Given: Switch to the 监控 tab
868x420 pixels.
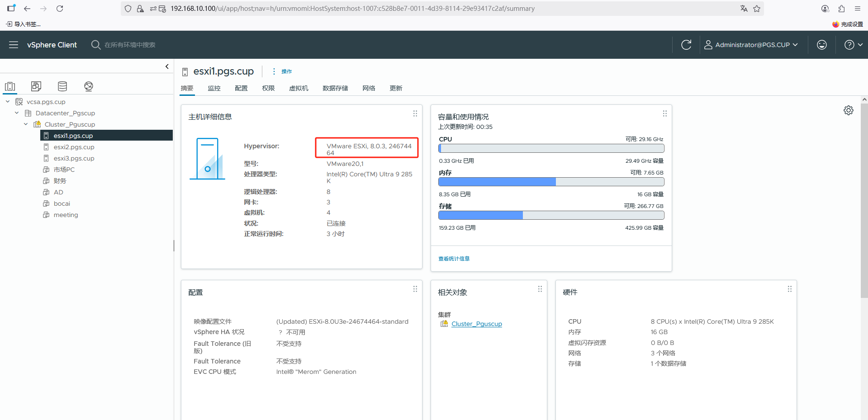Looking at the screenshot, I should pos(214,88).
